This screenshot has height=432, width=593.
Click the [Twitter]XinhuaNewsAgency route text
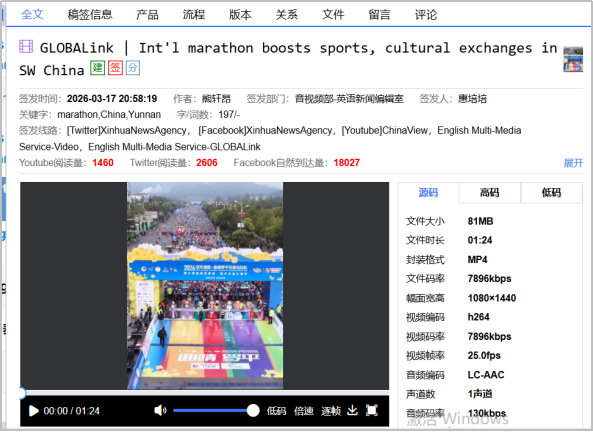pyautogui.click(x=127, y=131)
